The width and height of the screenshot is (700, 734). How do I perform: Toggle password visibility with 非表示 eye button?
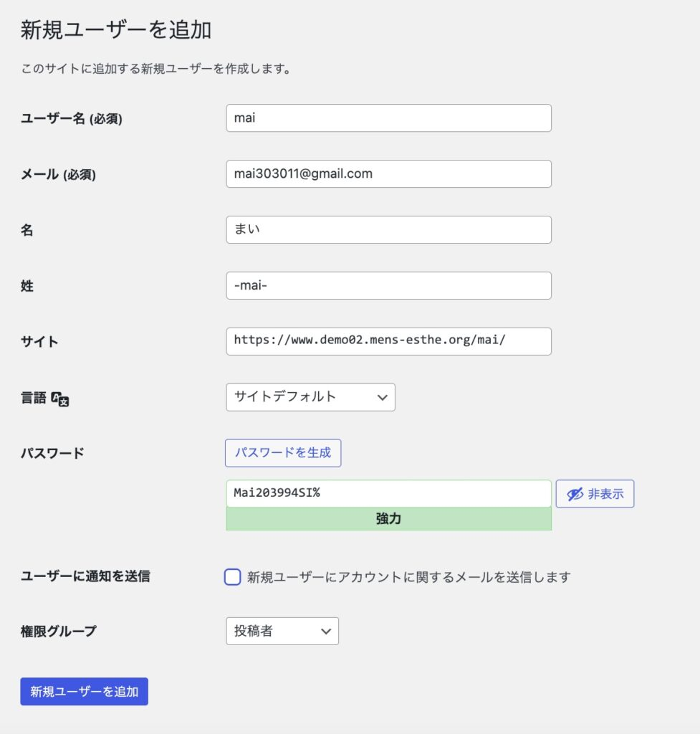[595, 494]
